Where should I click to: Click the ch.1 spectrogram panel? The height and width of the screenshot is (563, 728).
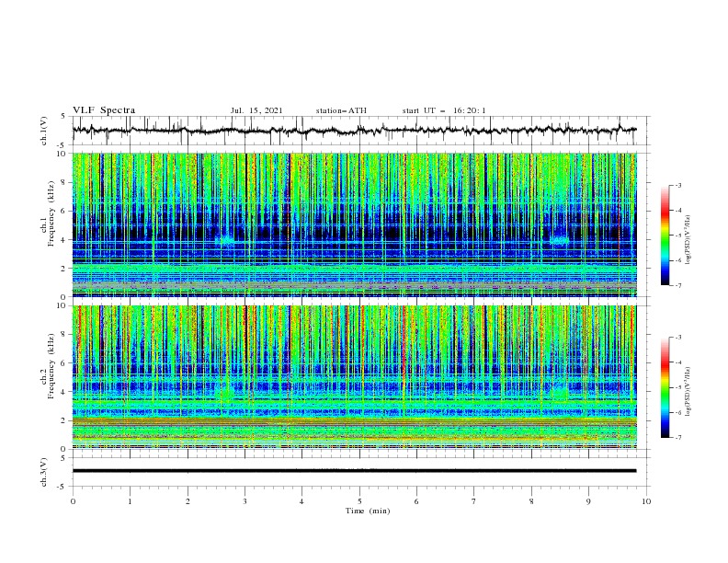click(354, 224)
